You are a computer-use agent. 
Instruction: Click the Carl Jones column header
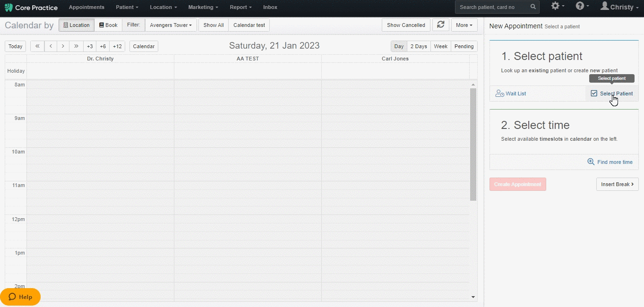(395, 59)
